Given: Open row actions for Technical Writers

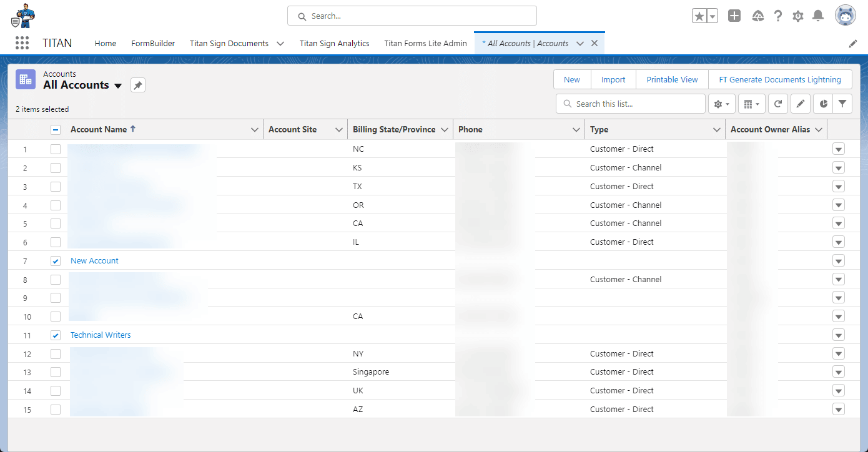Looking at the screenshot, I should tap(838, 335).
